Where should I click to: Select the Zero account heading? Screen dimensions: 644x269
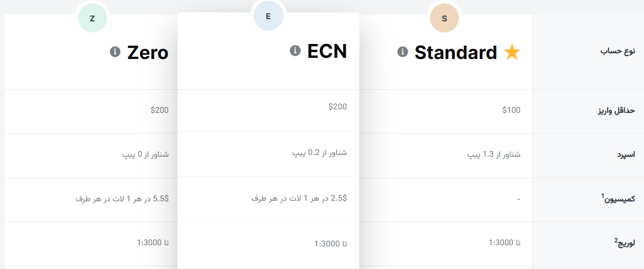[148, 53]
